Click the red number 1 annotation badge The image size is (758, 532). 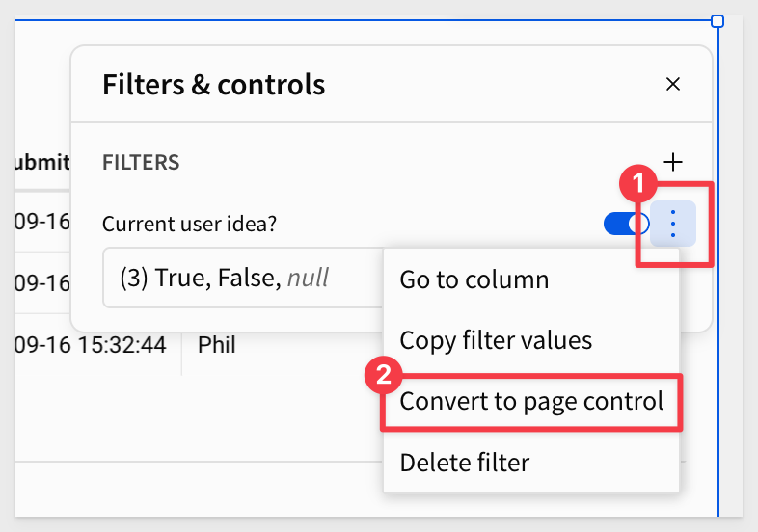638,183
